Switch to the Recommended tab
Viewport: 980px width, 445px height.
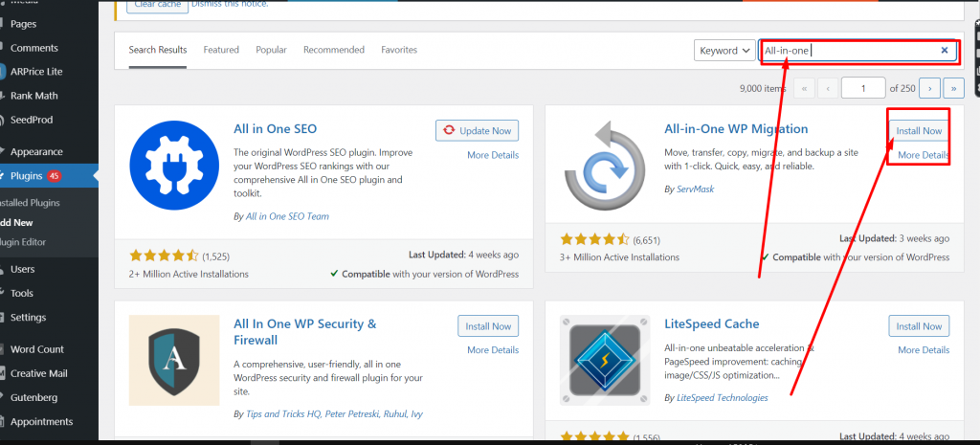pyautogui.click(x=334, y=50)
